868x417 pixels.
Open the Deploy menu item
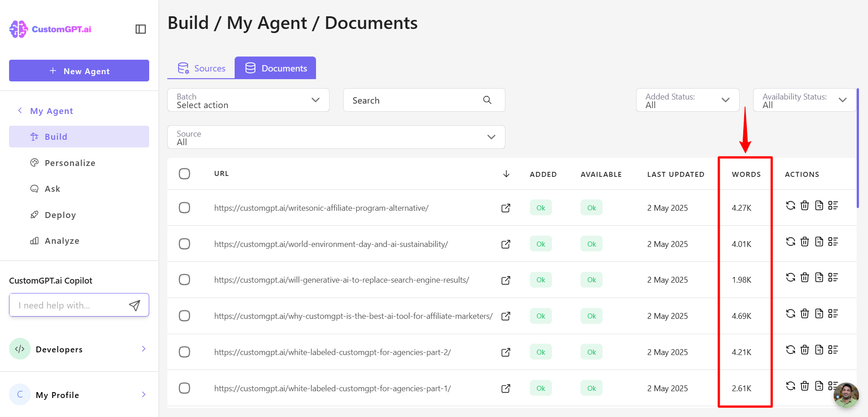pos(79,215)
